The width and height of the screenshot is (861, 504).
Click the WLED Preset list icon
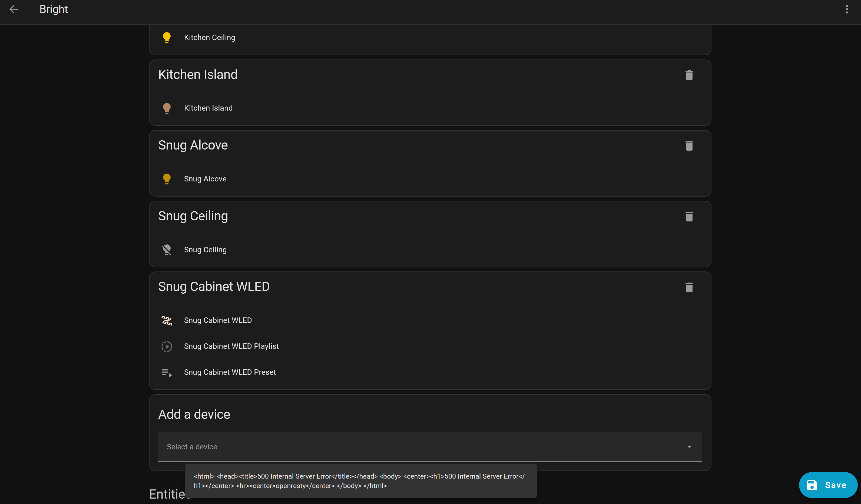click(167, 372)
